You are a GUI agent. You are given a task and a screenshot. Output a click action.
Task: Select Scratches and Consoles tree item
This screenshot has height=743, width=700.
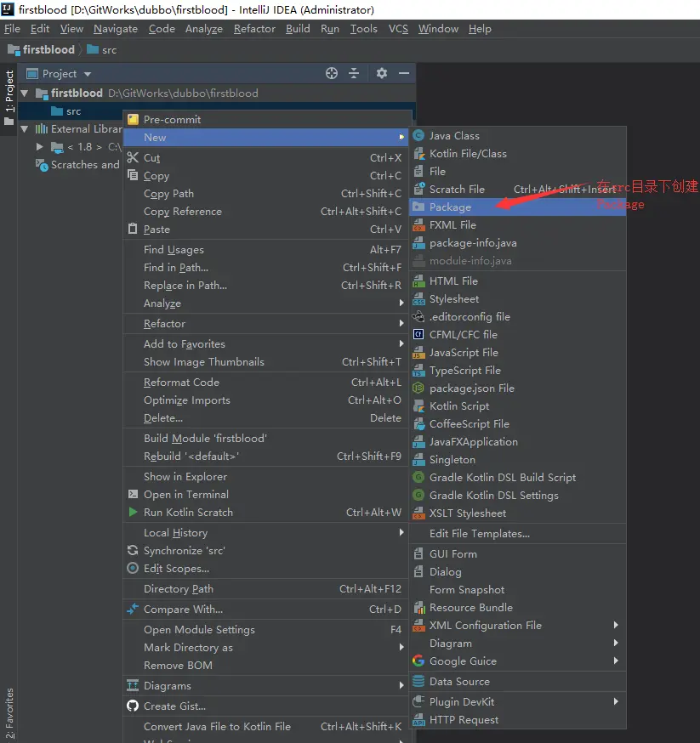tap(78, 165)
